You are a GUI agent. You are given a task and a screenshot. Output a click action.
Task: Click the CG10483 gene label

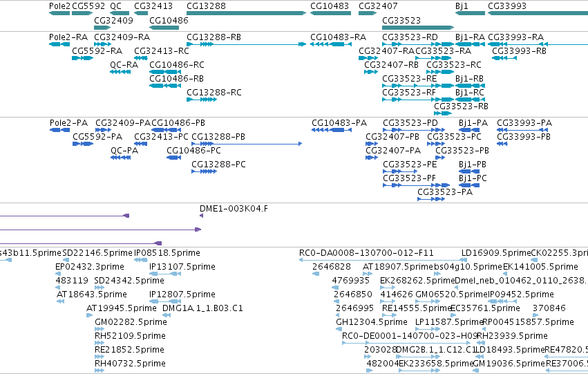tap(330, 6)
